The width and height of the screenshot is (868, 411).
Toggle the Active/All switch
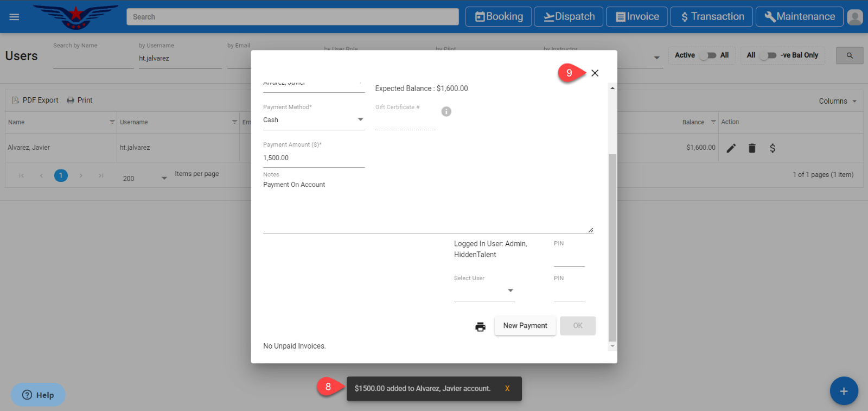tap(707, 55)
